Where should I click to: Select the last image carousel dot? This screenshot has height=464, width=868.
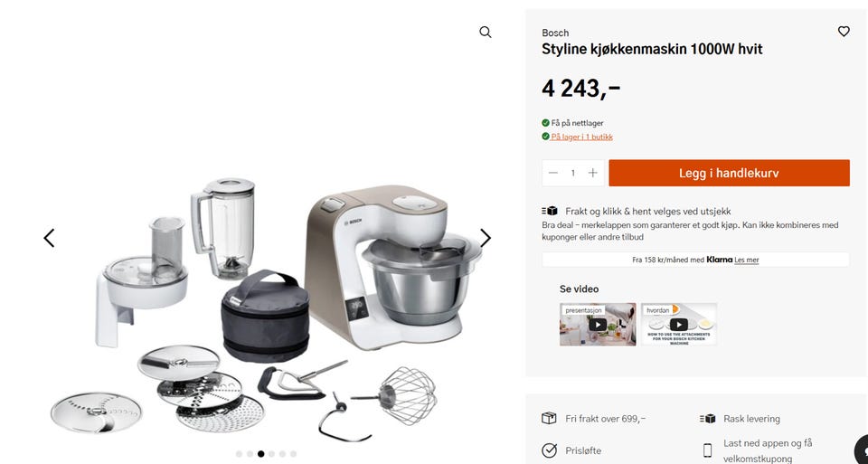[293, 454]
